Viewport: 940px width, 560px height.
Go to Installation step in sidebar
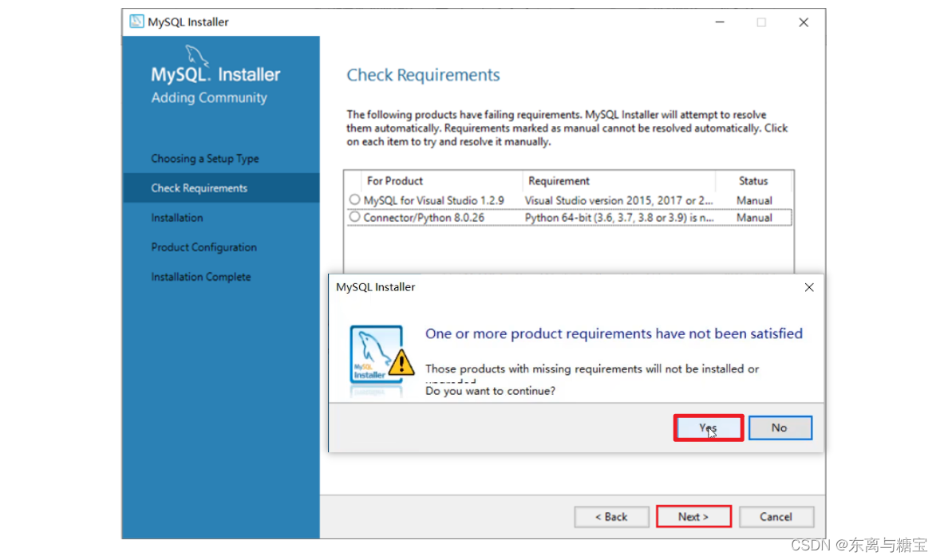[x=177, y=218]
